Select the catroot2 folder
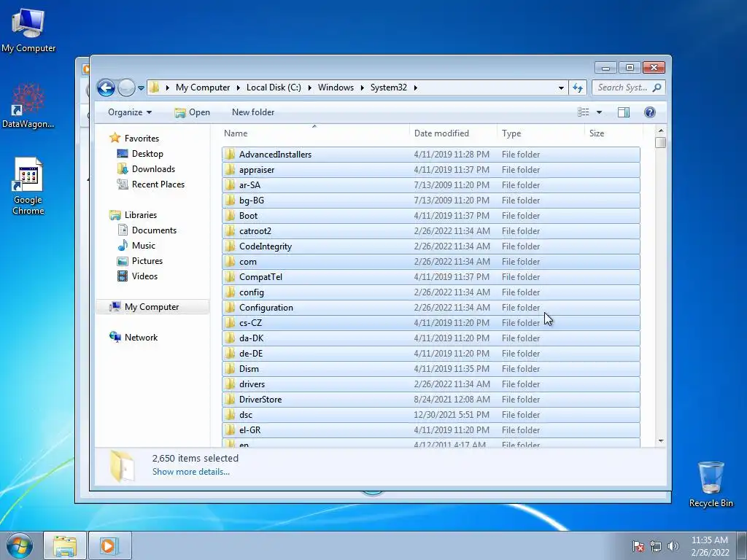This screenshot has width=747, height=560. (x=430, y=231)
